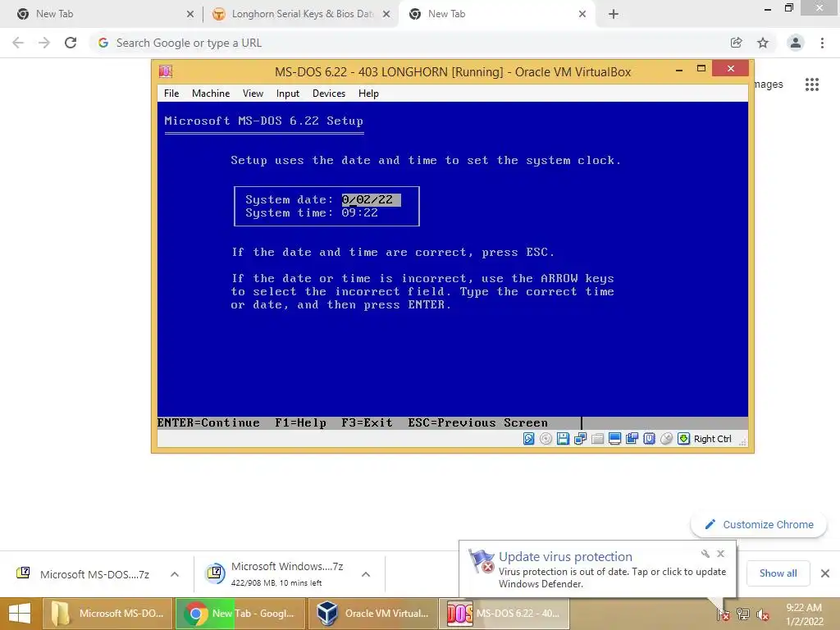This screenshot has height=630, width=840.
Task: Open the optical drive indicator in VirtualBox
Action: coord(546,439)
